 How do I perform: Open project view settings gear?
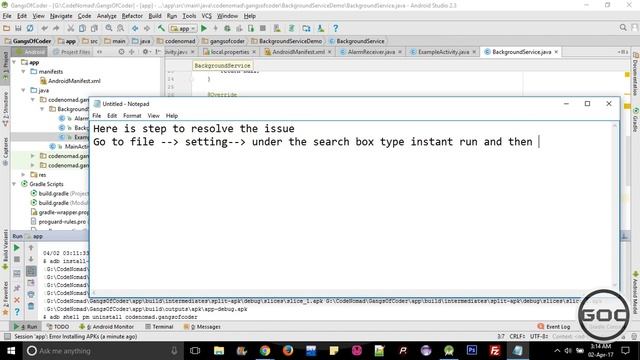coord(145,52)
